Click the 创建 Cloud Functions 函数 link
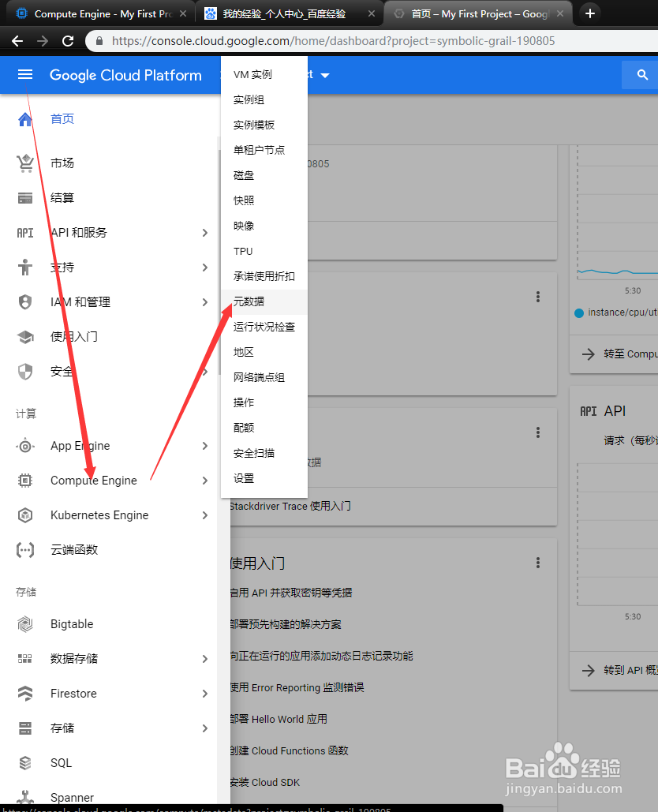 pos(290,751)
